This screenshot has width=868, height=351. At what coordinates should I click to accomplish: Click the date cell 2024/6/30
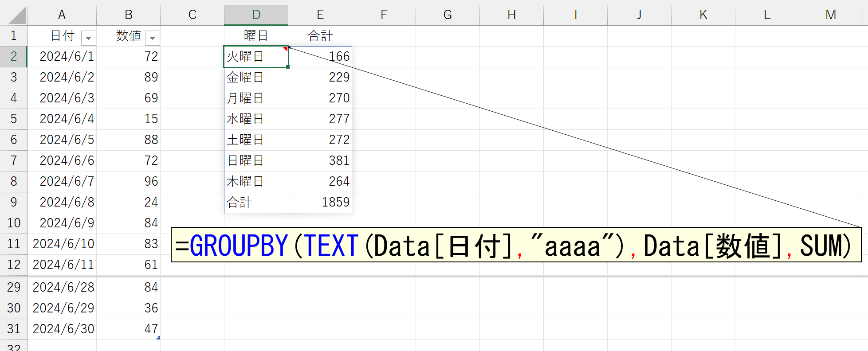coord(63,329)
